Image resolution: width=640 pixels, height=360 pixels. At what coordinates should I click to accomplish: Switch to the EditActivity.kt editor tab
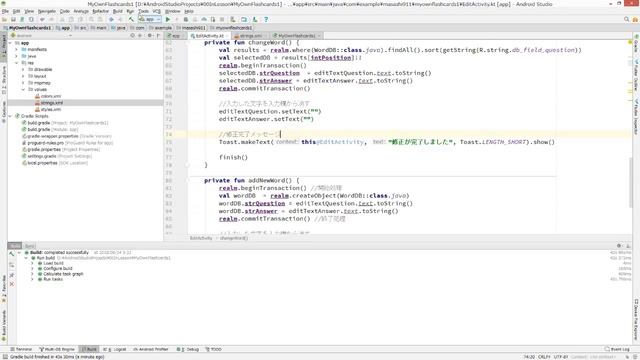pyautogui.click(x=210, y=36)
